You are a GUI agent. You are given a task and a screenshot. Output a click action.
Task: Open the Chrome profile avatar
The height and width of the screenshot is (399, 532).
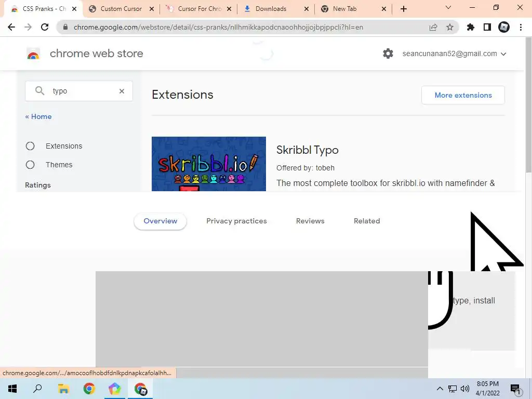pos(504,27)
